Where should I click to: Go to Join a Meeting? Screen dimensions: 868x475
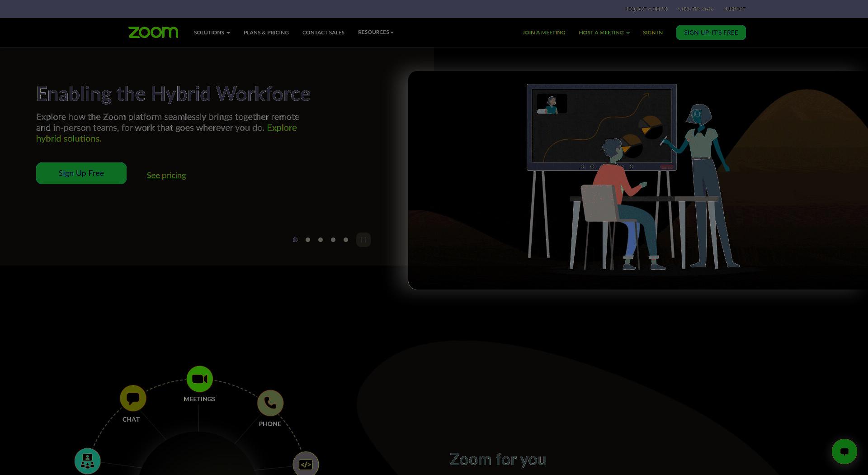pyautogui.click(x=544, y=33)
